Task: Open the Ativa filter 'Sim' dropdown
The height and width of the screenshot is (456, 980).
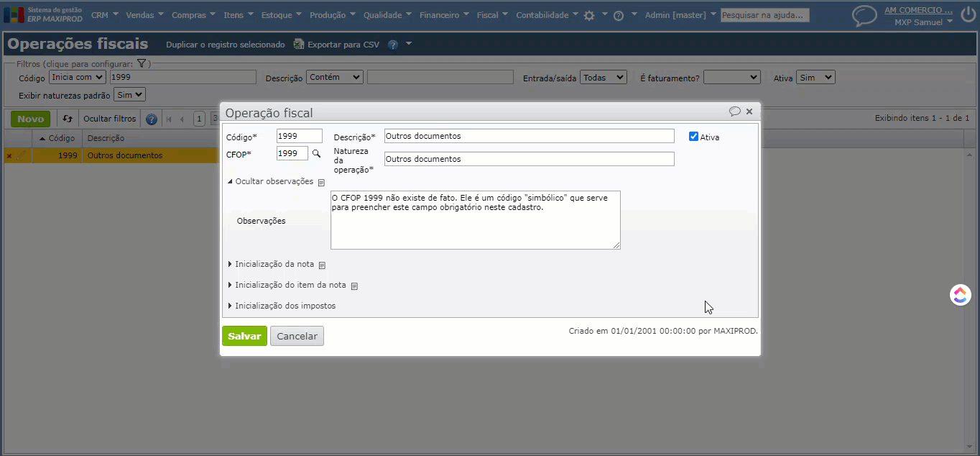Action: pyautogui.click(x=815, y=77)
